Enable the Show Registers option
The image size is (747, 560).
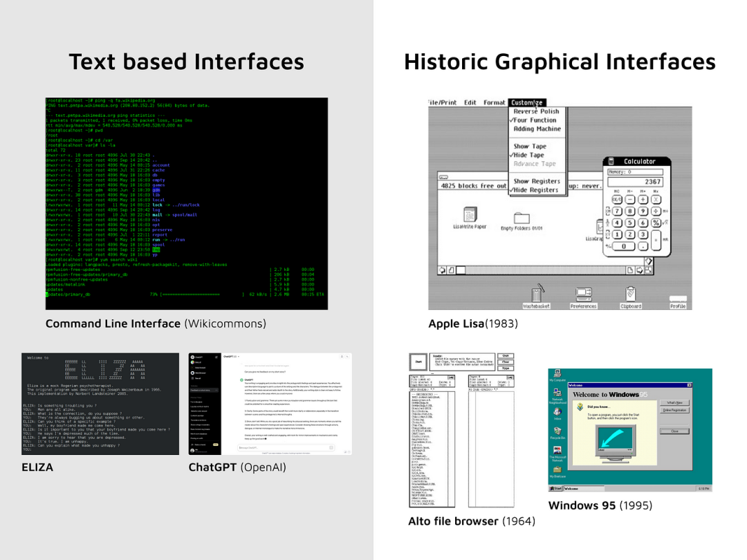(537, 181)
